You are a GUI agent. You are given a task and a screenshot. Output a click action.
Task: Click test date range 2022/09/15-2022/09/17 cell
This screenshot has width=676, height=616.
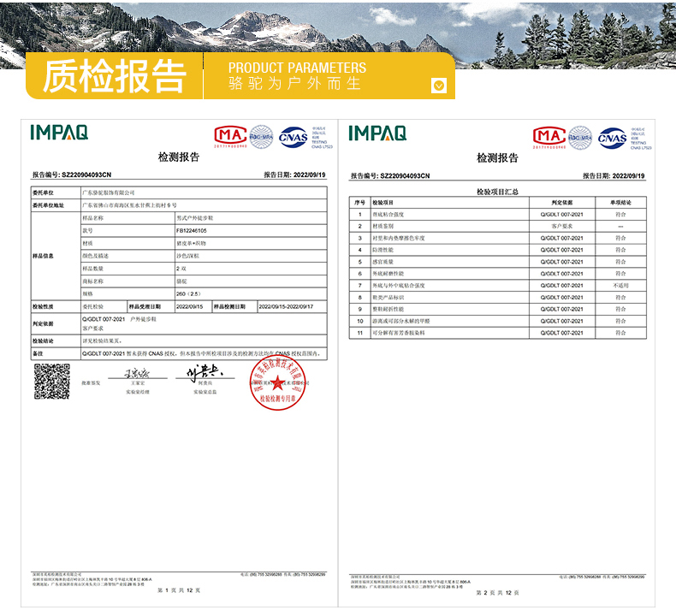292,306
